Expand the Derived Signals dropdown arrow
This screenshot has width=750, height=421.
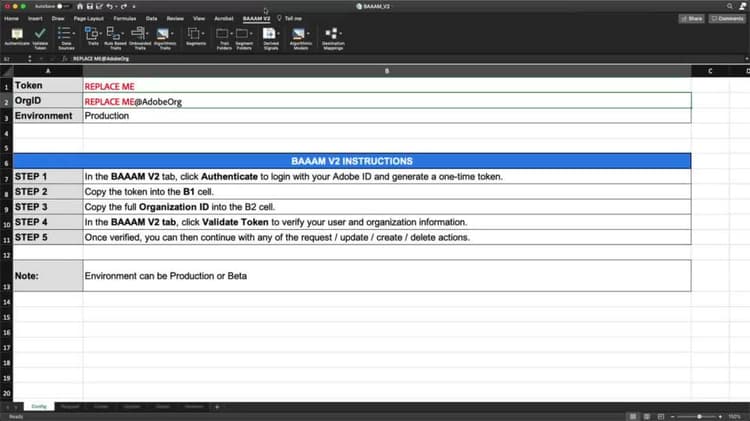click(278, 33)
